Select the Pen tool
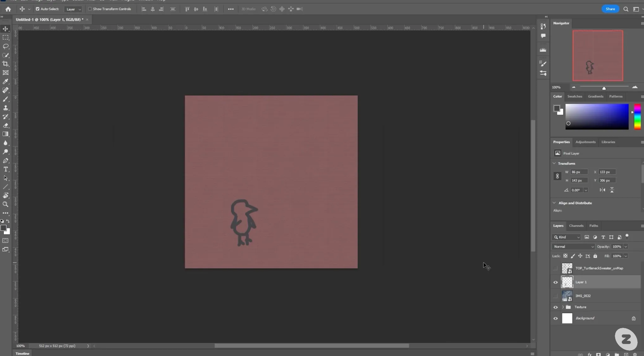The image size is (644, 356). (x=6, y=161)
